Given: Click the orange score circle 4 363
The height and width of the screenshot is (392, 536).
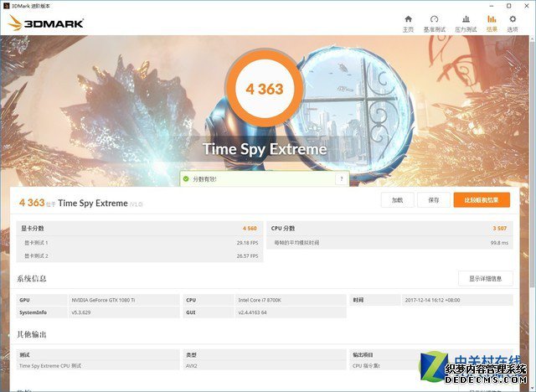Looking at the screenshot, I should 265,89.
